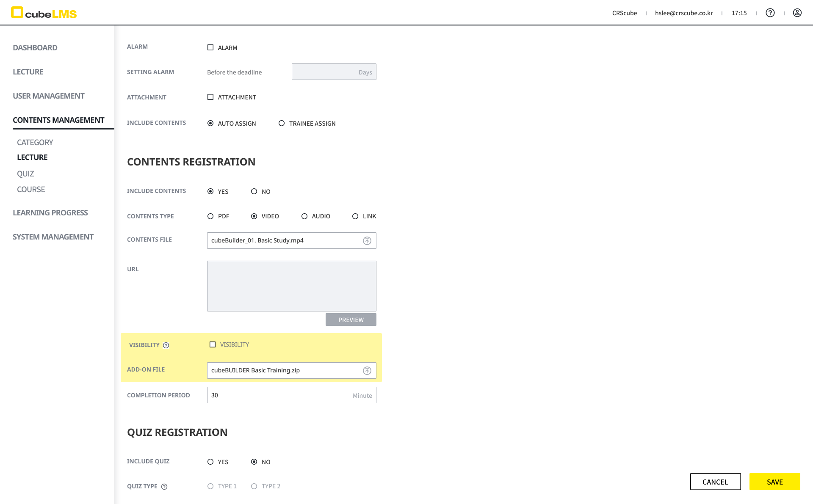Open the user profile icon in header

click(x=797, y=13)
